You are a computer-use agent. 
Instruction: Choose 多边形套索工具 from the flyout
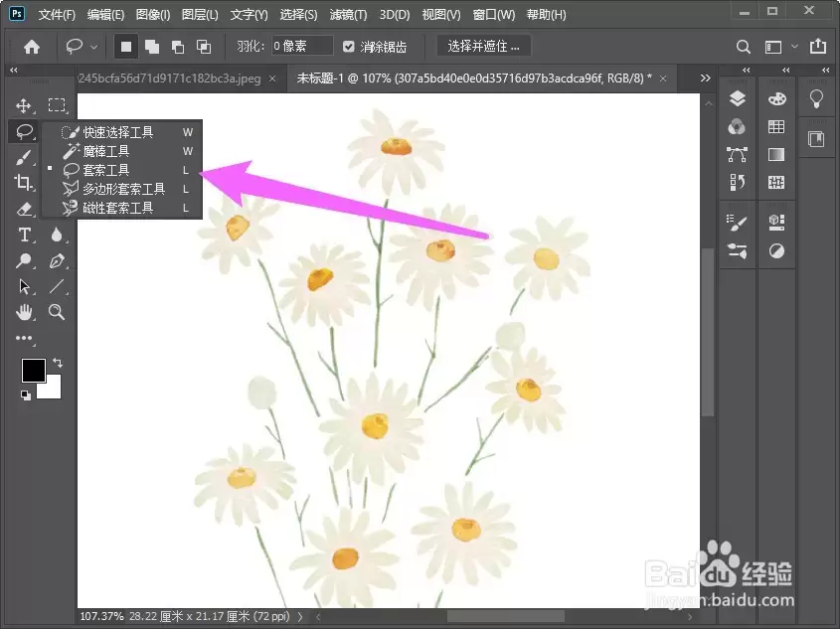[x=122, y=189]
